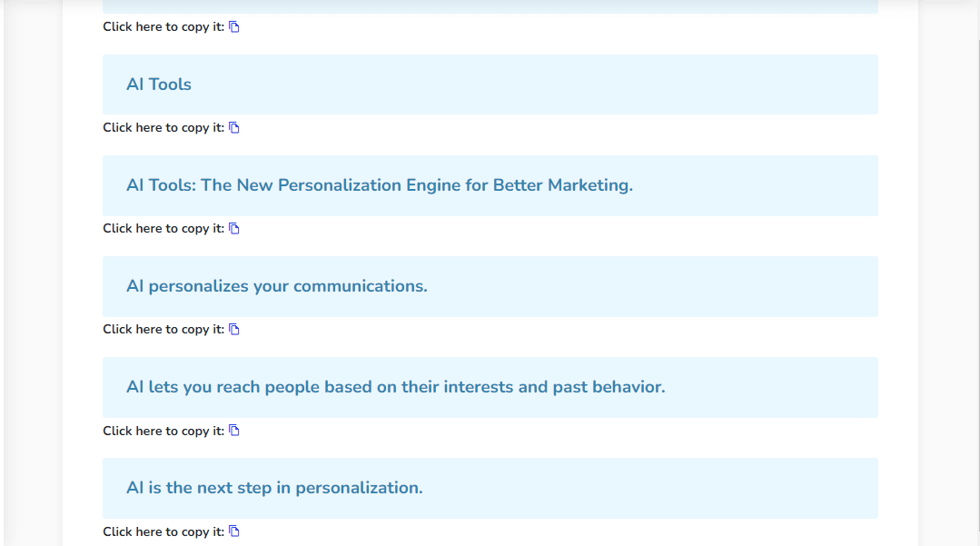Select "AI is the next step in personalization." box
The image size is (980, 546).
point(490,488)
